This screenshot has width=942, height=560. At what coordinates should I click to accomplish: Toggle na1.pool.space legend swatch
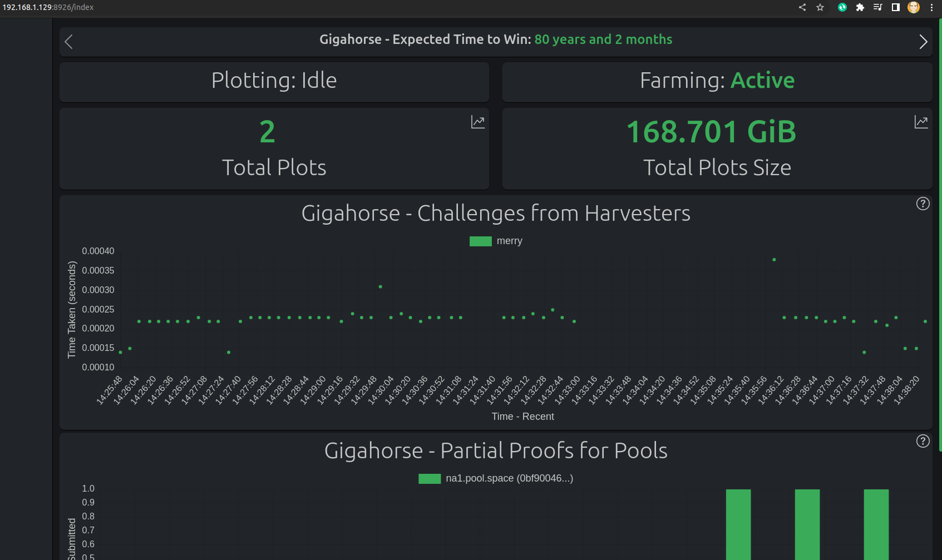[x=430, y=479]
